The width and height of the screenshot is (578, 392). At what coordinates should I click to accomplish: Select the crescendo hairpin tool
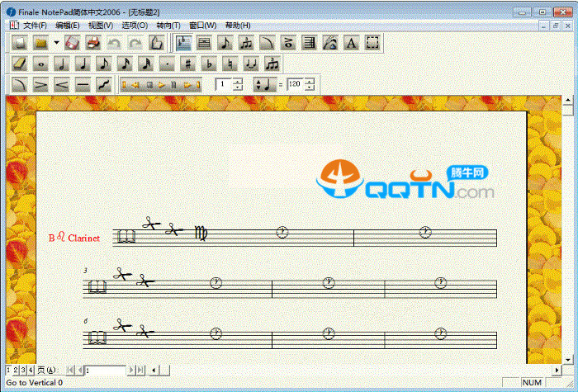[x=61, y=84]
